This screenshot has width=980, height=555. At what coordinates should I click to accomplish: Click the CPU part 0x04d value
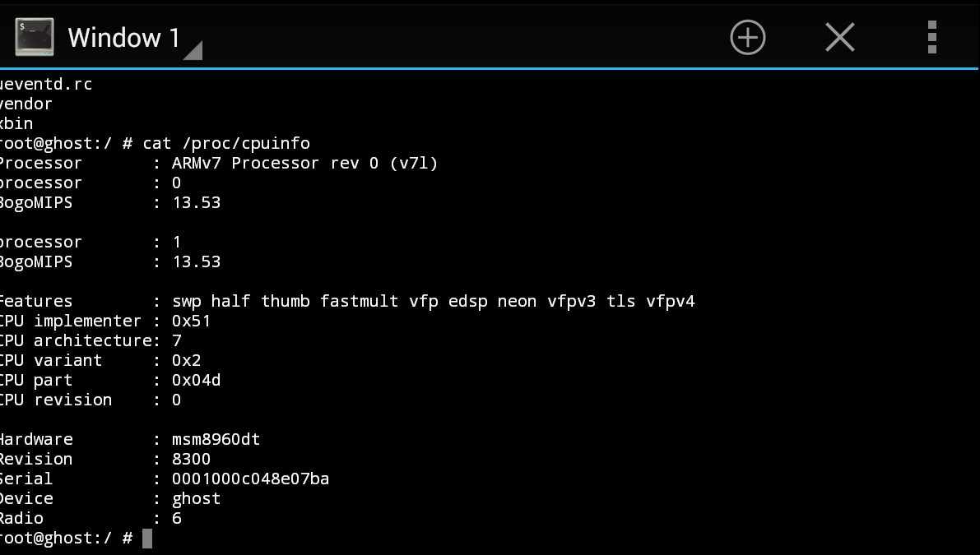[197, 380]
